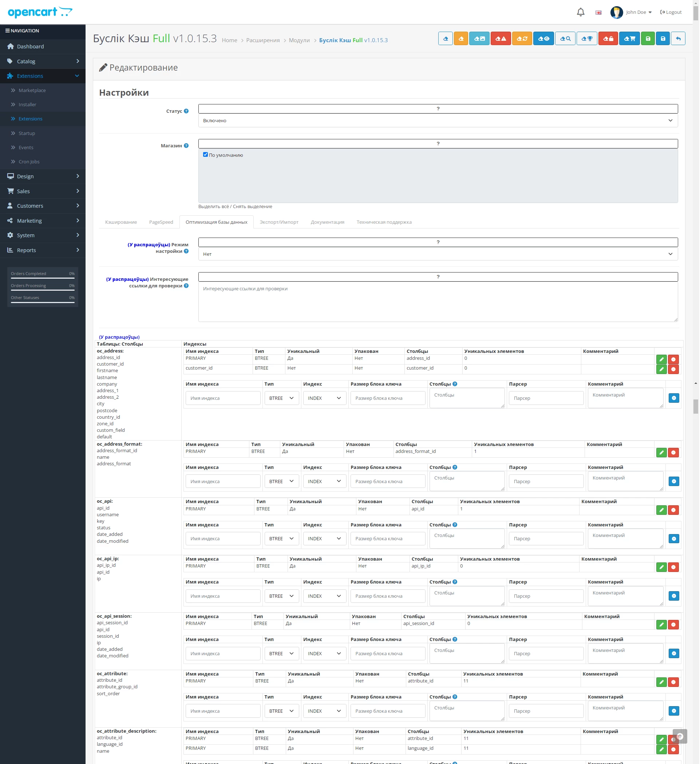Viewport: 700px width, 764px height.
Task: Expand the Sales sidebar menu
Action: pos(43,191)
